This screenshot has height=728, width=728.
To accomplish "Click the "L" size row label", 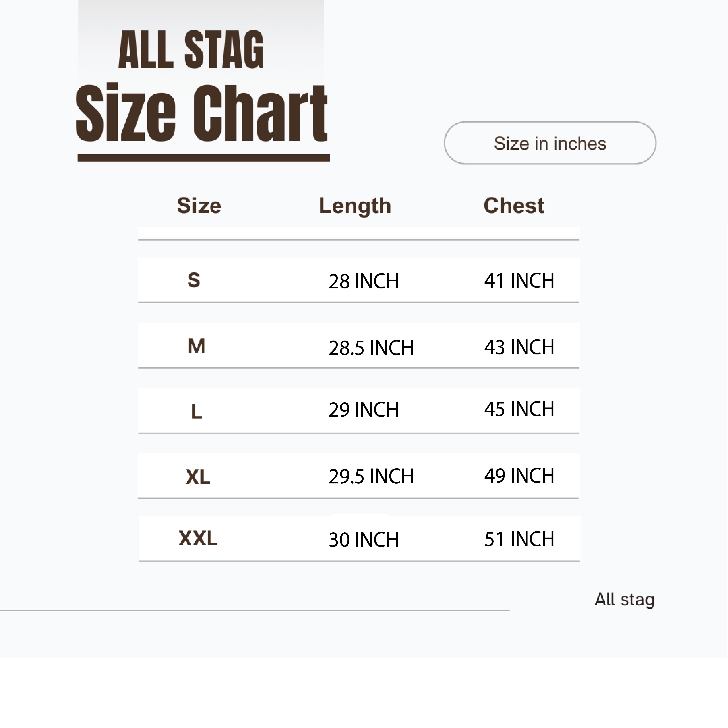I will click(196, 411).
